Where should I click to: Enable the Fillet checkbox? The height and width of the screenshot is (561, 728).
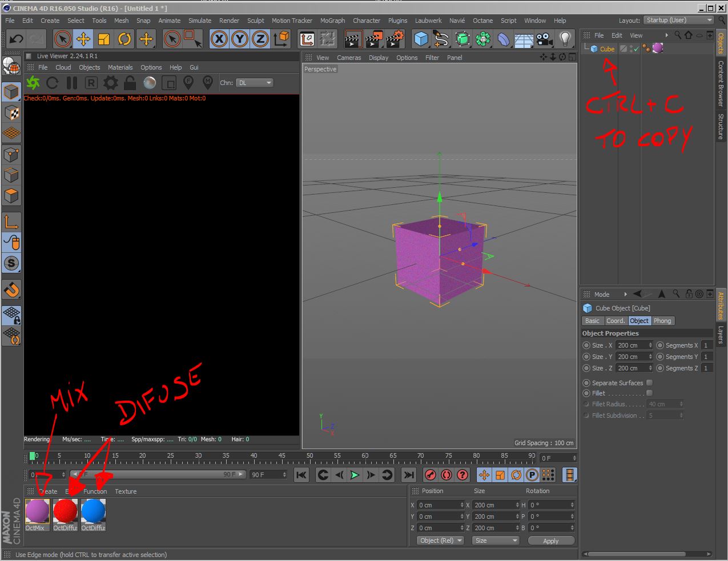[649, 393]
